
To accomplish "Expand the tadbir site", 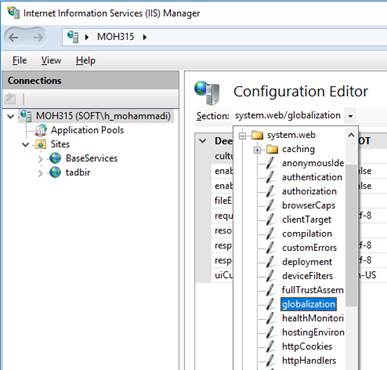I will pyautogui.click(x=40, y=173).
